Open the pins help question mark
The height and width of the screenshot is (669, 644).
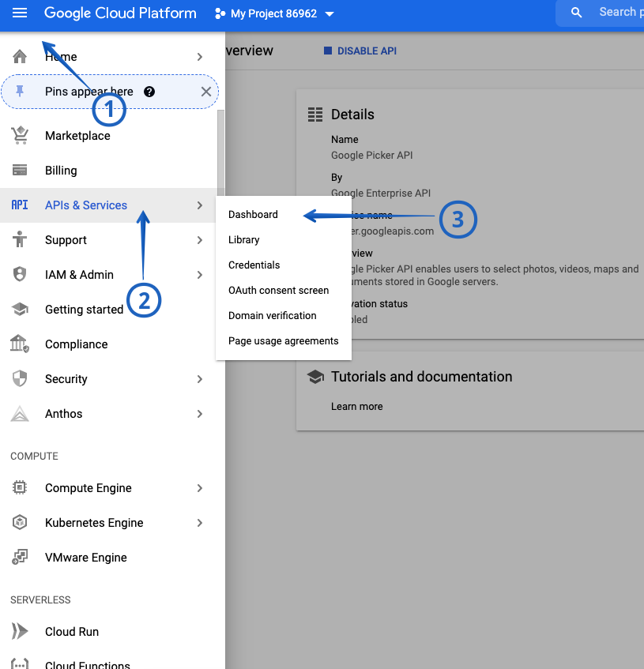(x=149, y=91)
